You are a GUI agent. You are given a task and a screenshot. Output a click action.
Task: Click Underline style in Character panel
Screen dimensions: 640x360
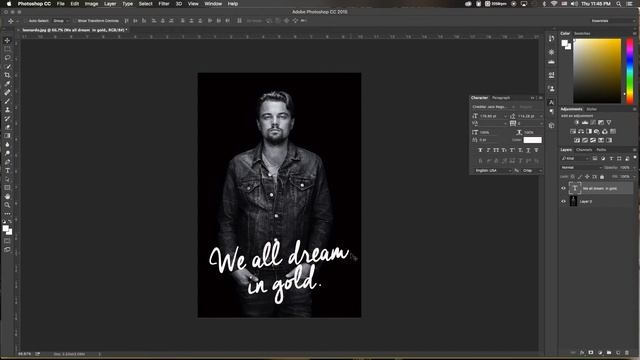point(528,150)
